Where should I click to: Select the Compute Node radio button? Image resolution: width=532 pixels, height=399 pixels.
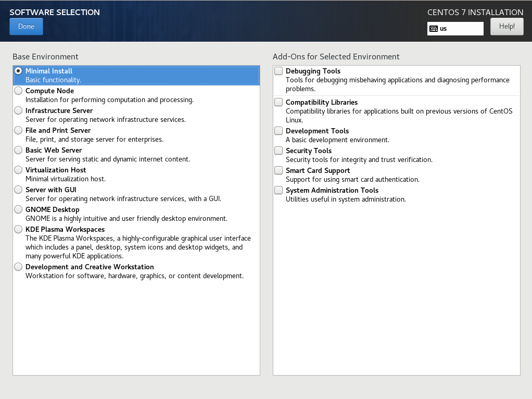pos(18,91)
